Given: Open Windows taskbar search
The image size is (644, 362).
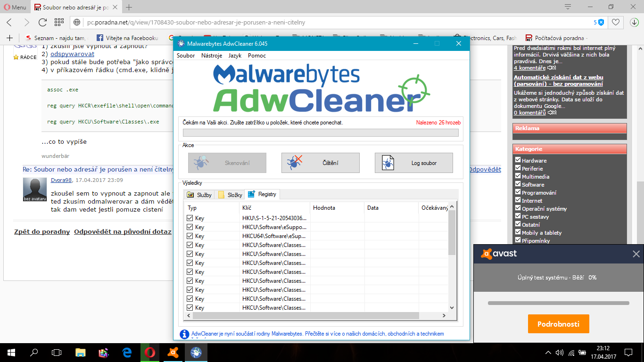Looking at the screenshot, I should tap(34, 352).
